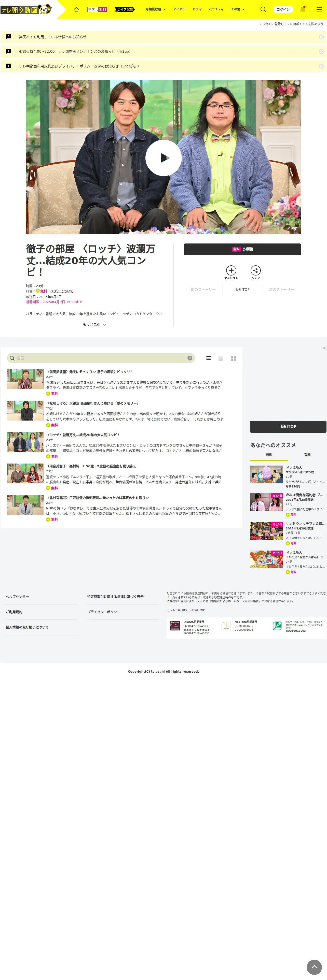Expand the その他 dropdown menu
This screenshot has height=980, width=327.
pyautogui.click(x=238, y=9)
